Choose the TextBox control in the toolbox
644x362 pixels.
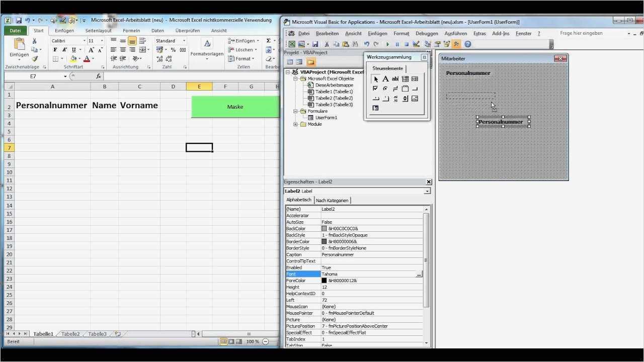coord(395,79)
